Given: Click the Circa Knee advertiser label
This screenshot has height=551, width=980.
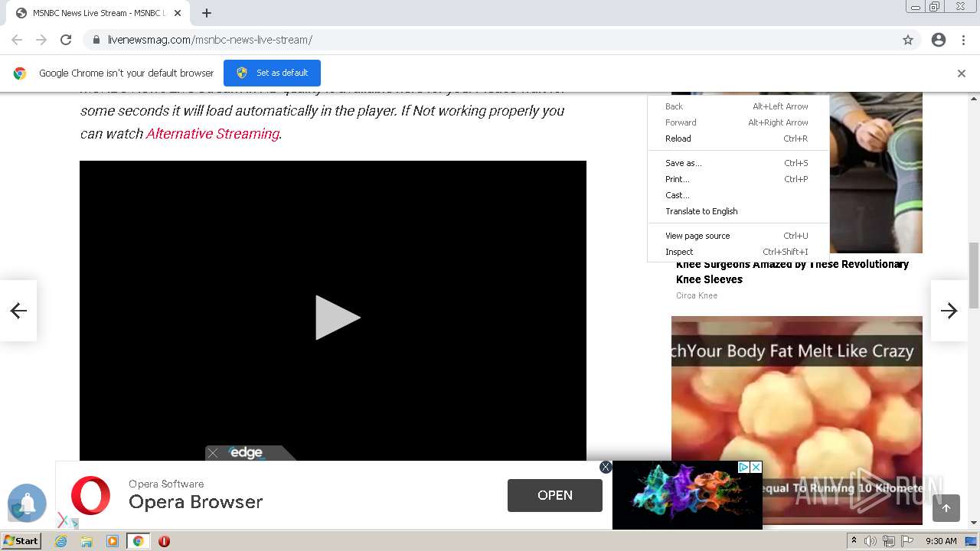Looking at the screenshot, I should pos(697,295).
